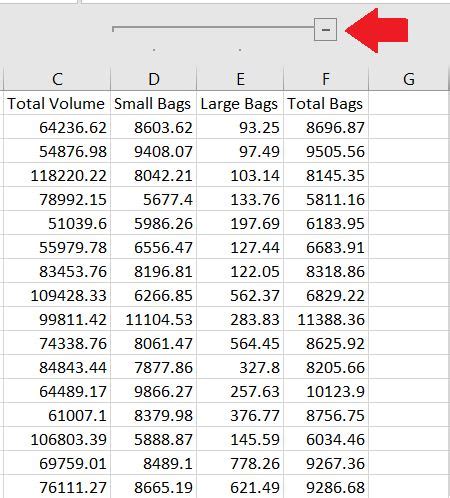Select cell with value 283.83
Image resolution: width=450 pixels, height=498 pixels.
pyautogui.click(x=240, y=319)
